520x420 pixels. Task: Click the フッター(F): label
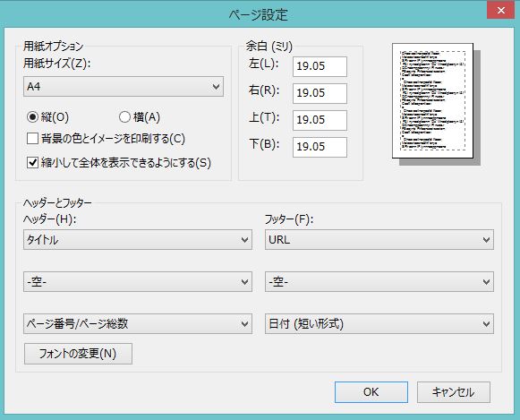point(289,219)
